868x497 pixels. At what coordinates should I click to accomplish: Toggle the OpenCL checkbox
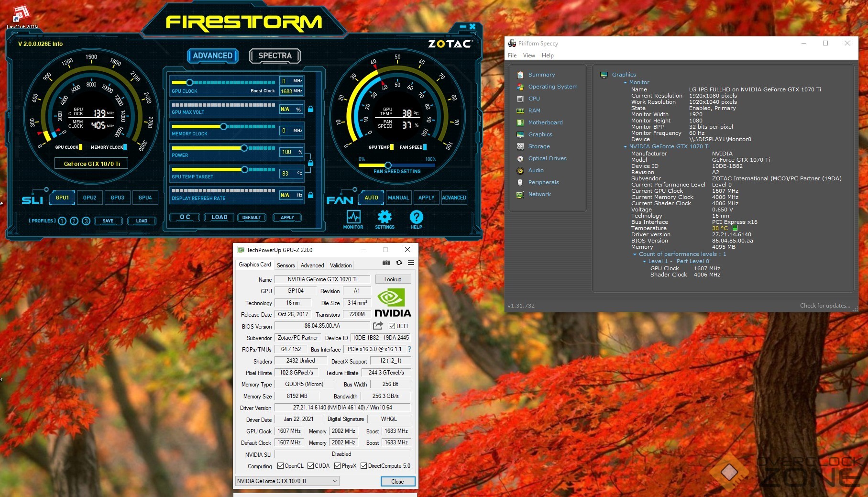pyautogui.click(x=280, y=466)
